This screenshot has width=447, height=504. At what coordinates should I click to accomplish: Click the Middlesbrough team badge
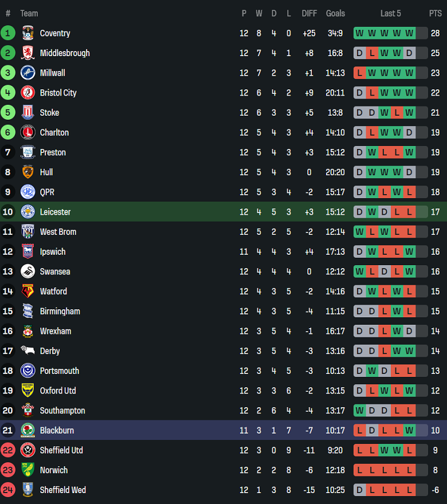[x=28, y=53]
